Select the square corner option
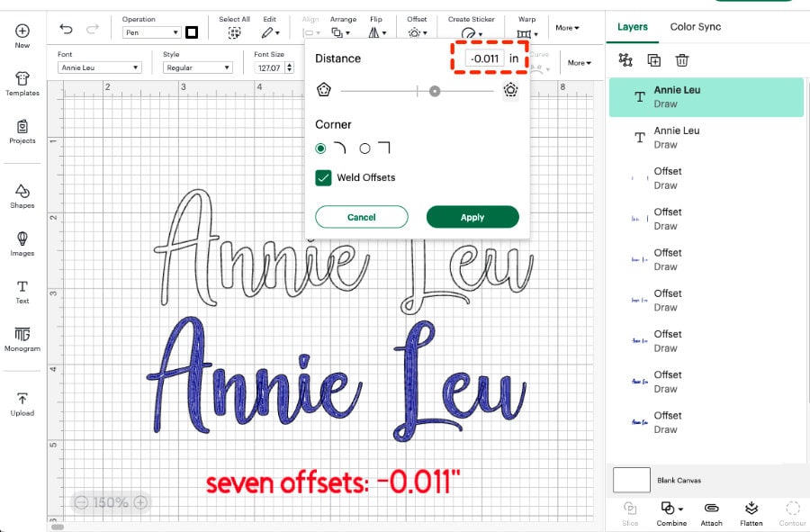 tap(365, 149)
